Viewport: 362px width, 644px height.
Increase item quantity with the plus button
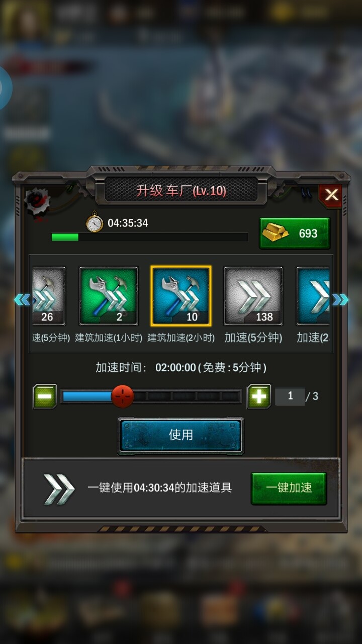259,396
